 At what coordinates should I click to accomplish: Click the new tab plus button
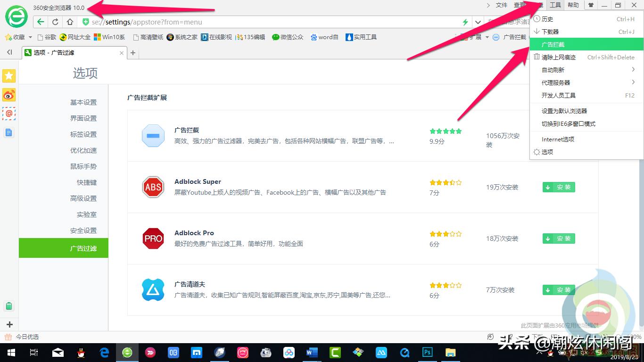pyautogui.click(x=133, y=53)
